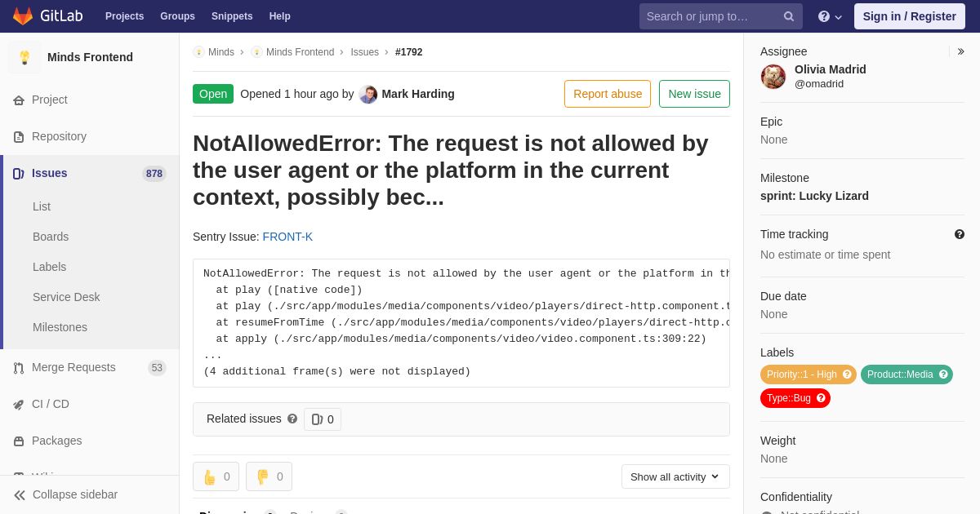
Task: Click Mark Harding's avatar image
Action: 368,95
